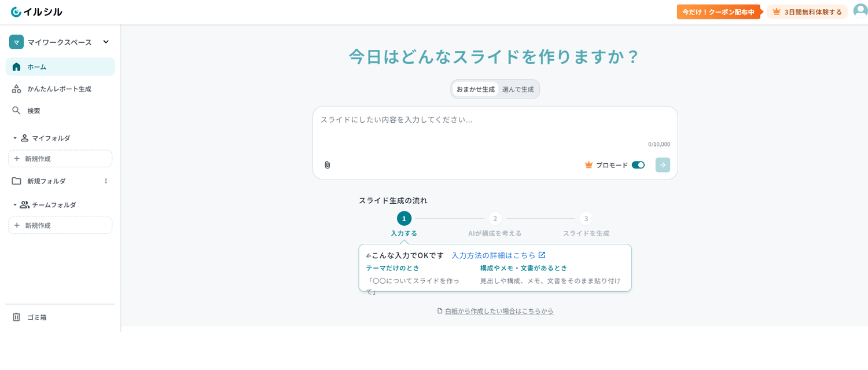
Task: Collapse the チームフォルダ section arrow
Action: tap(15, 205)
